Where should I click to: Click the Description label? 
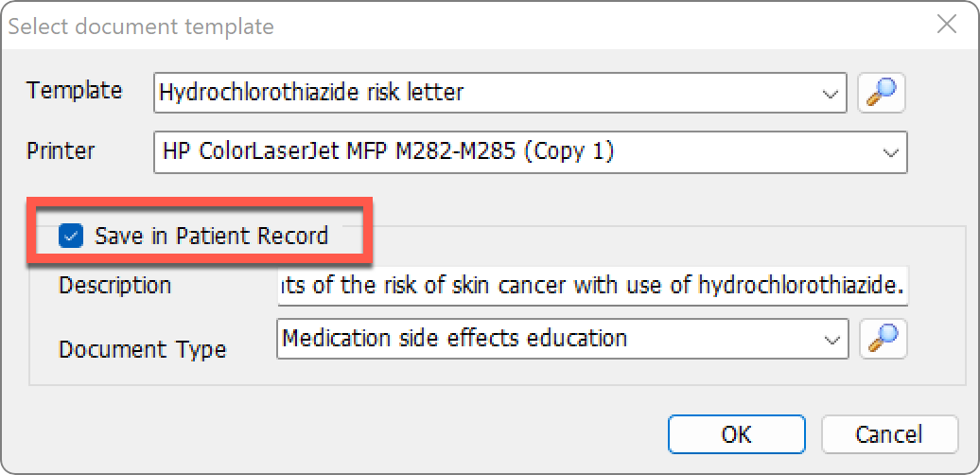pos(114,285)
